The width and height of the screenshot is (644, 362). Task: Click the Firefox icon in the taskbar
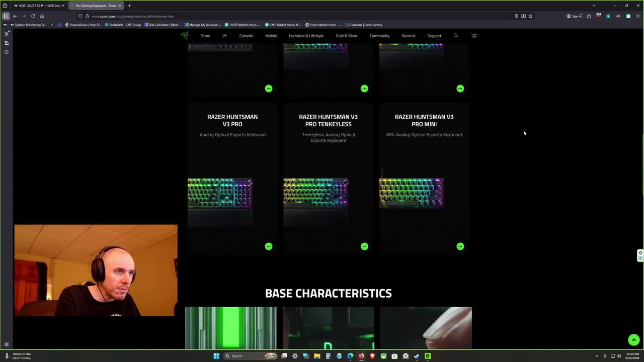click(x=361, y=356)
